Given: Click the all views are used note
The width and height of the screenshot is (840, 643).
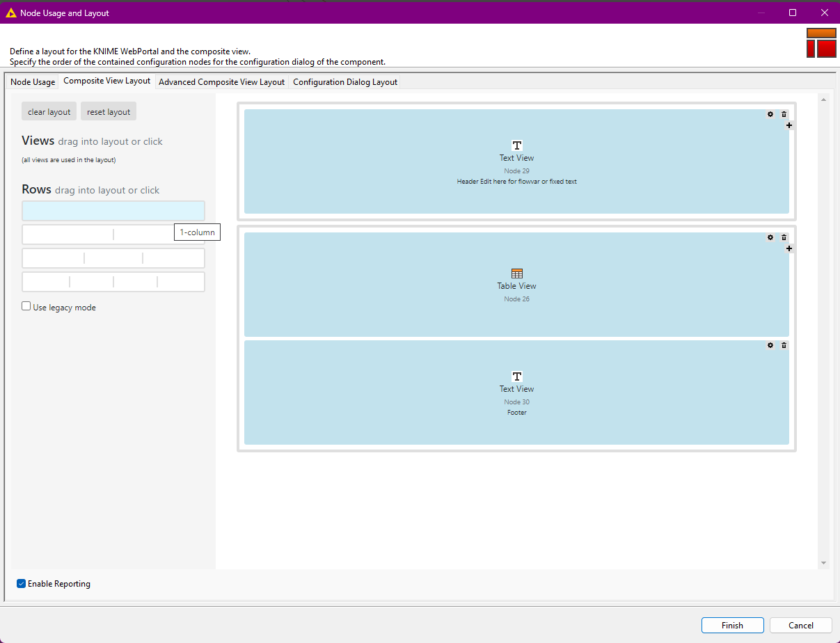Looking at the screenshot, I should click(x=68, y=160).
